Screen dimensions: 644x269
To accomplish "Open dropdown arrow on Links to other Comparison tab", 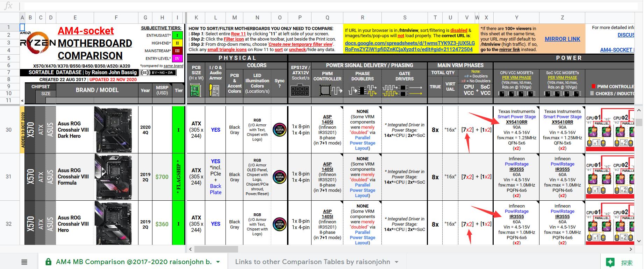I will pyautogui.click(x=396, y=262).
